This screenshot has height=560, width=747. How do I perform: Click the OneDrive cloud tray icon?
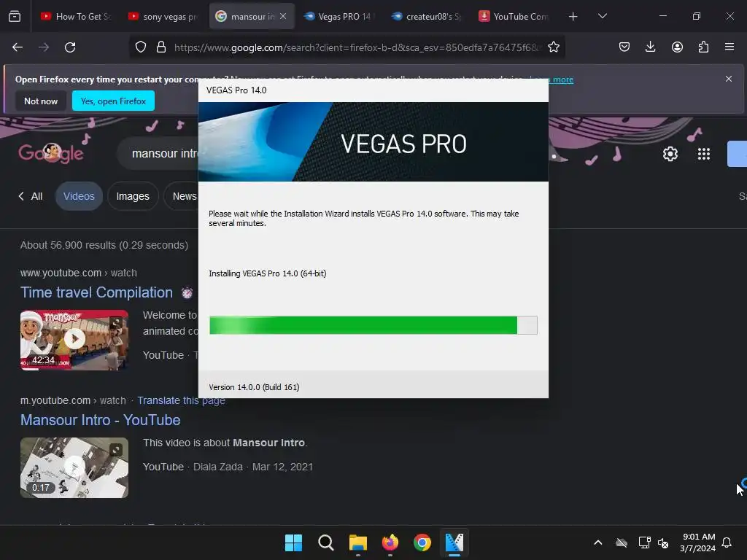point(622,542)
